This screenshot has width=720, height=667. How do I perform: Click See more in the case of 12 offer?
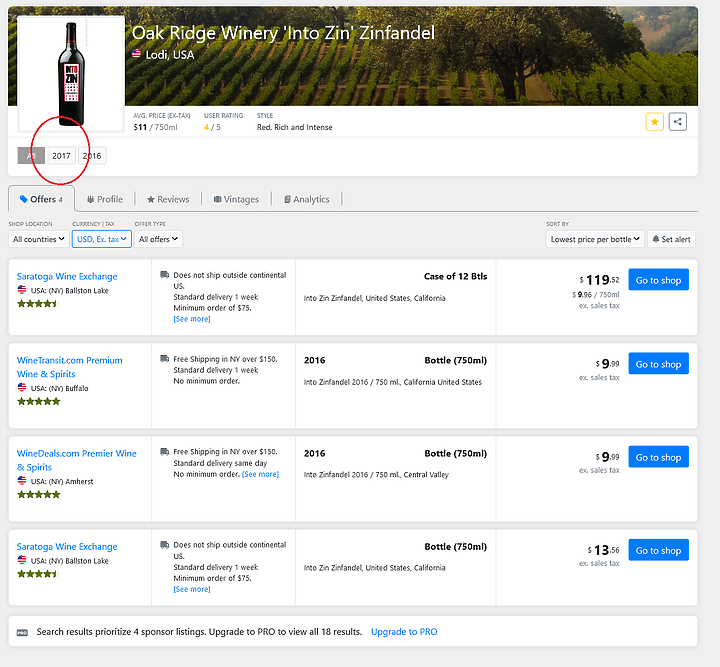[192, 319]
